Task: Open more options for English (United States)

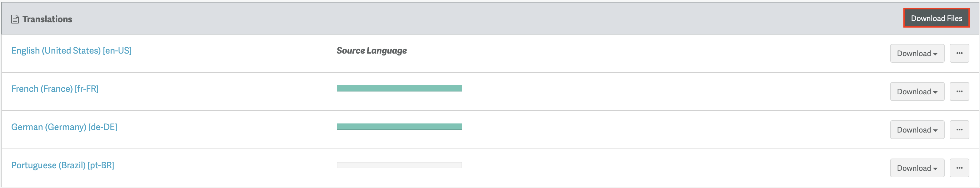Action: coord(959,53)
